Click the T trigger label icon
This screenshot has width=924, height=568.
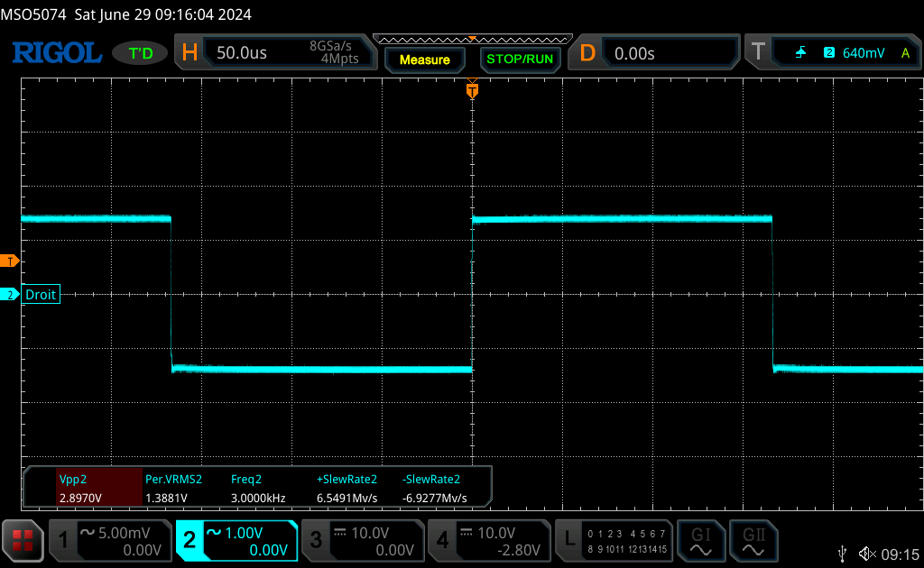[x=758, y=52]
